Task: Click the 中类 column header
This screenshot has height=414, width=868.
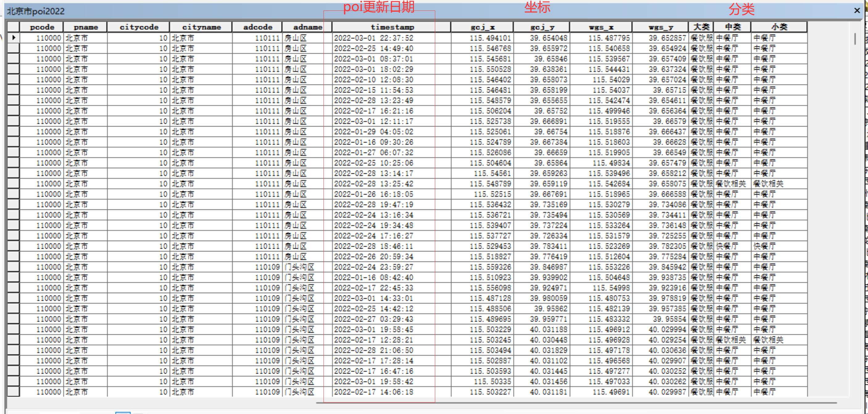Action: coord(732,27)
